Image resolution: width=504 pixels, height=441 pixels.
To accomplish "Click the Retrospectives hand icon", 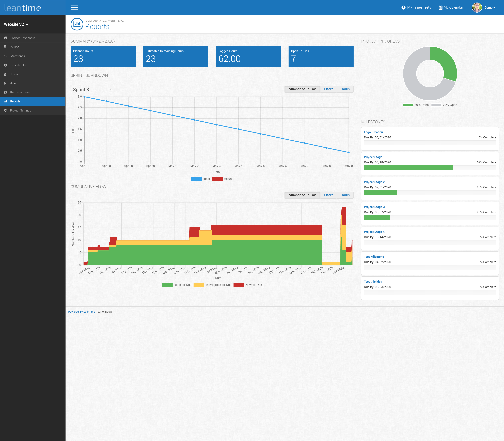I will pyautogui.click(x=5, y=92).
